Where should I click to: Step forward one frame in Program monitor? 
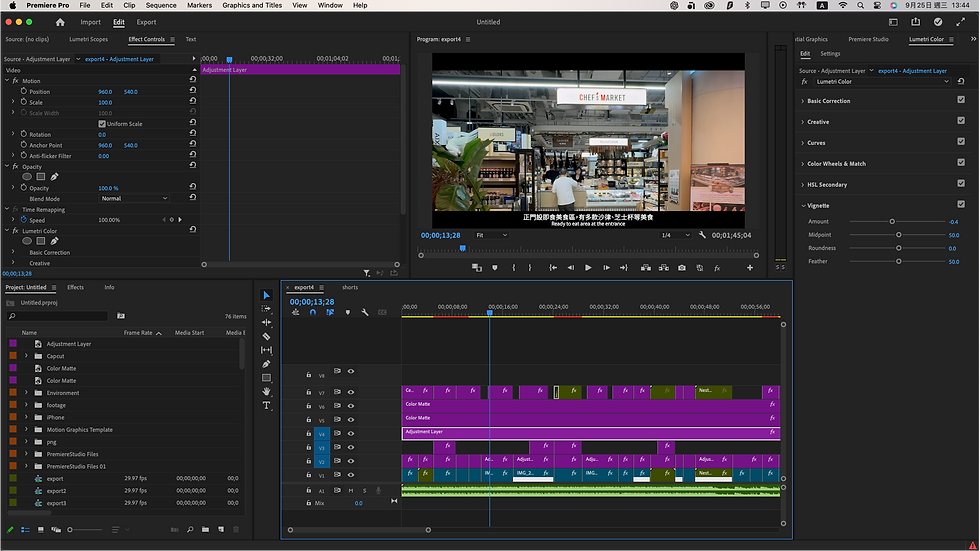tap(606, 267)
